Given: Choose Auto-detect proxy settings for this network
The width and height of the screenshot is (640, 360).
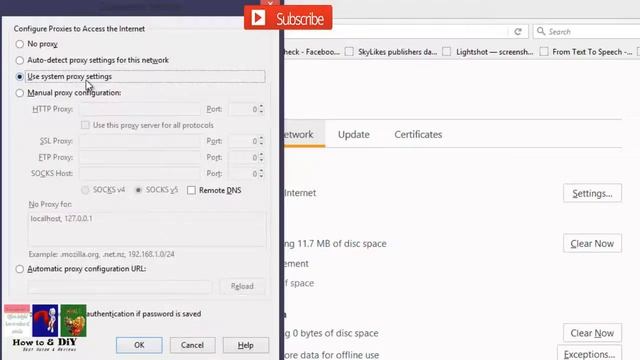Looking at the screenshot, I should pyautogui.click(x=20, y=60).
